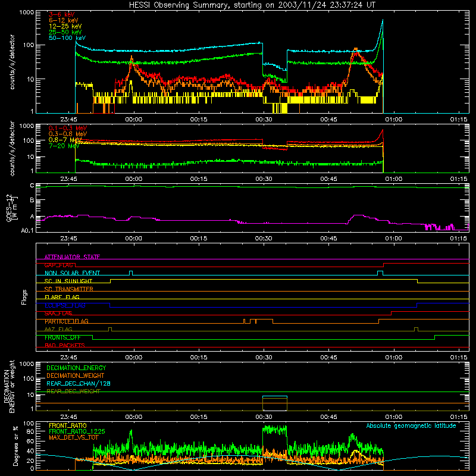Click the DECIMATION ENERGY or weight axis title

[9, 386]
